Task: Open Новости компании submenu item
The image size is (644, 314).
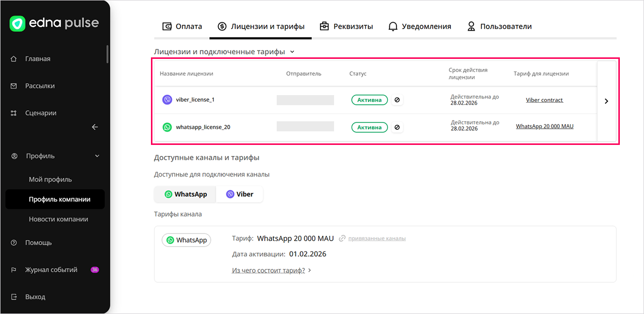Action: (x=58, y=219)
